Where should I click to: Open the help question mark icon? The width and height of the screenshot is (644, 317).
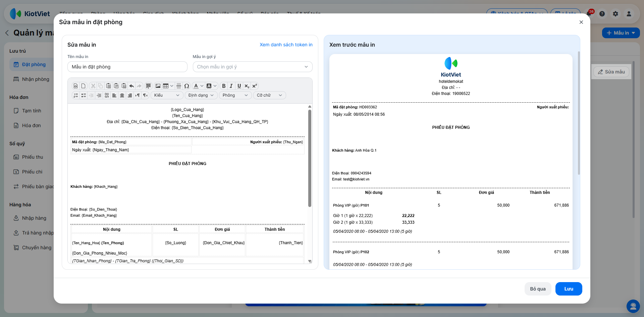point(602,14)
